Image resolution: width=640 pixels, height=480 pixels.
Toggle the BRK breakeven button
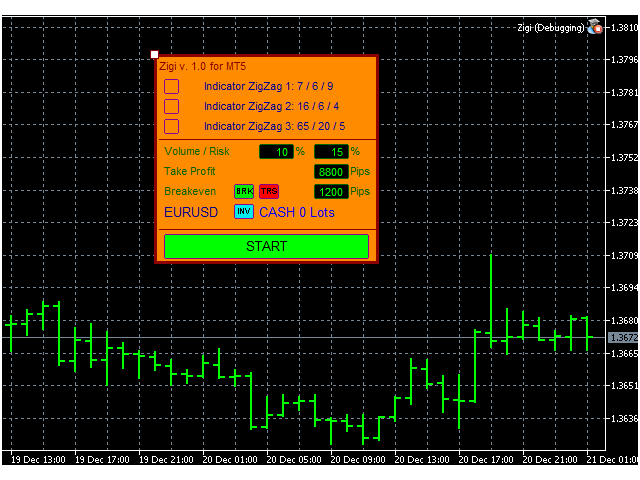click(x=244, y=191)
